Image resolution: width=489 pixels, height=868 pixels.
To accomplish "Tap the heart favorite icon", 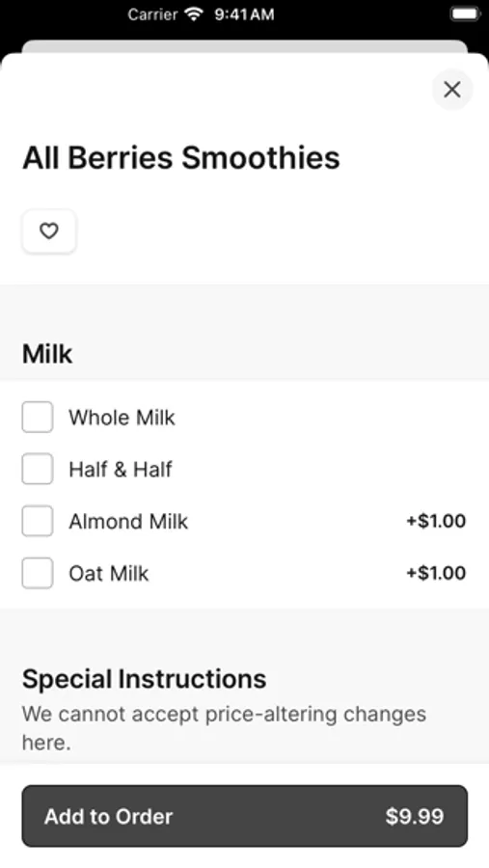I will click(49, 231).
